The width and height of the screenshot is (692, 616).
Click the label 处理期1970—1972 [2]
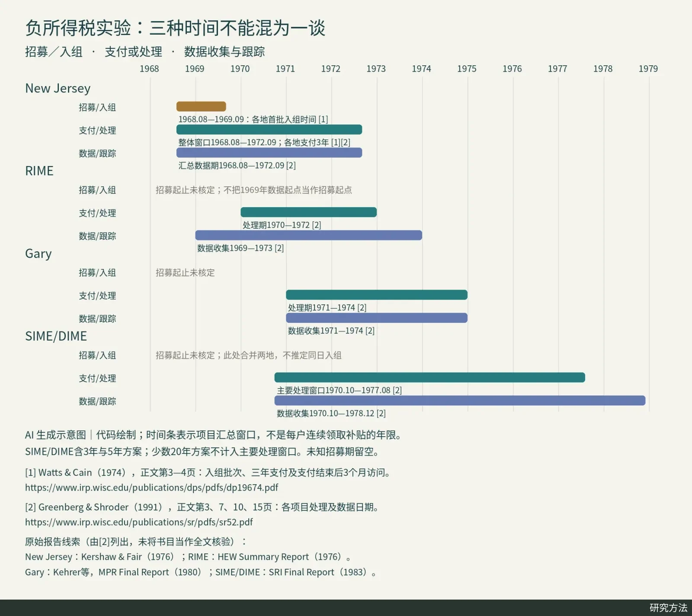[x=282, y=225]
